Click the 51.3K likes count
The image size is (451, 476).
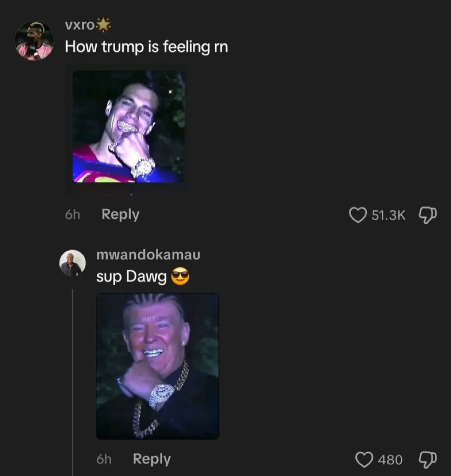coord(389,215)
